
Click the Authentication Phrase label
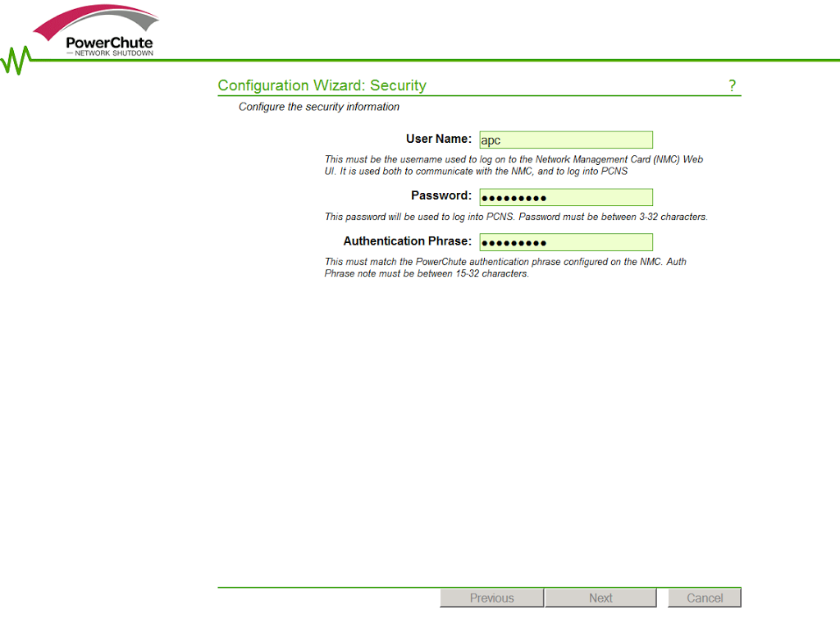(407, 241)
